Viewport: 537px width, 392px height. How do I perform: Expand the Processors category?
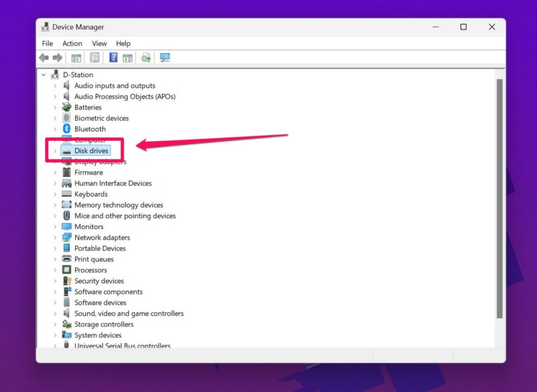click(x=55, y=270)
